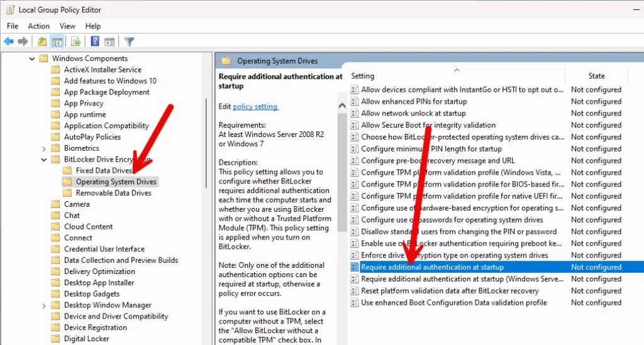The image size is (644, 345).
Task: Click policy icon for Allow Secure Boot for integrity validation
Action: (355, 125)
